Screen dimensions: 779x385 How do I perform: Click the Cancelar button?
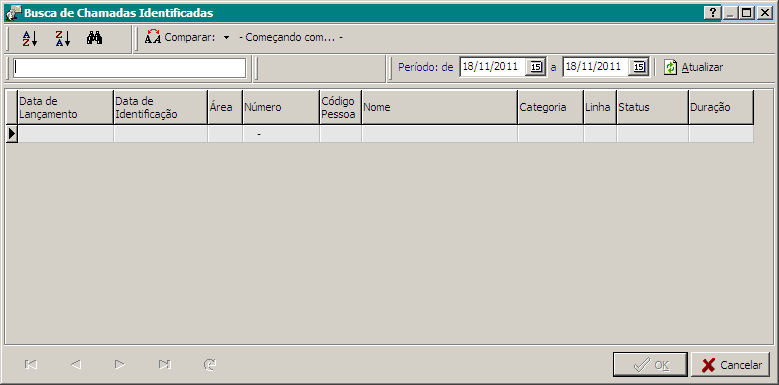tap(730, 365)
